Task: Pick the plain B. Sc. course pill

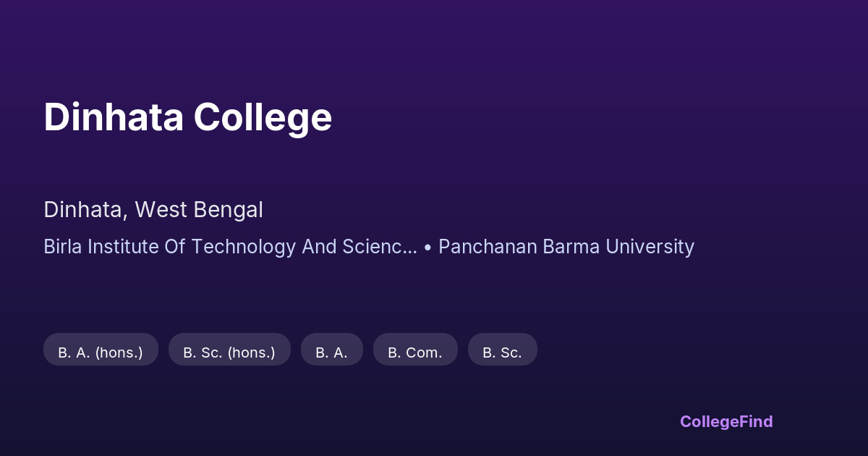Action: pyautogui.click(x=502, y=352)
